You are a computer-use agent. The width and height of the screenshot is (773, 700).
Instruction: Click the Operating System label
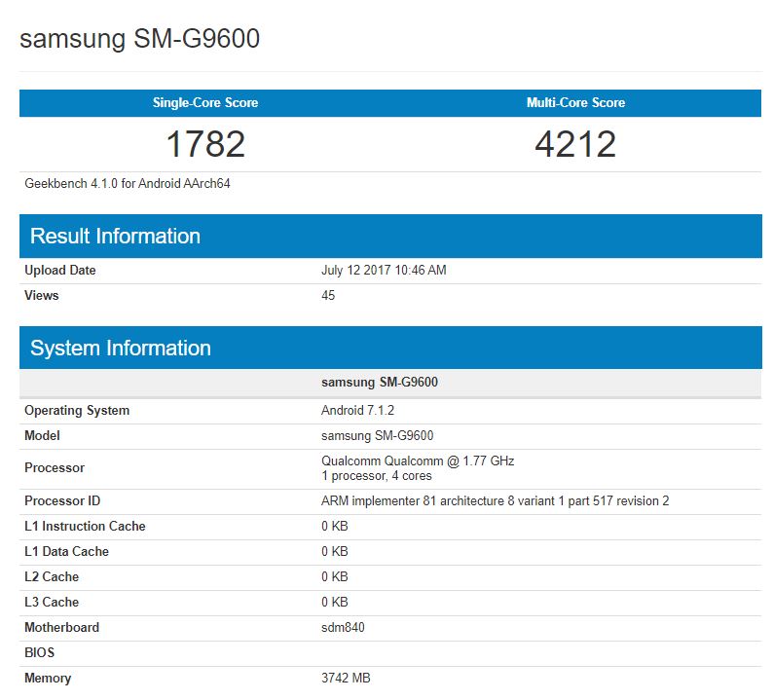(x=77, y=411)
